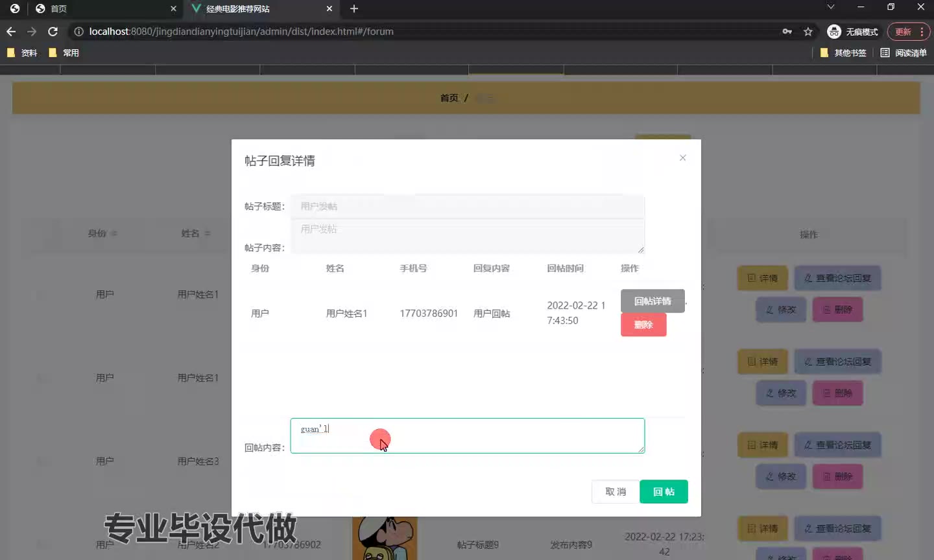Open 详情 for the 用户姓名3 row
Viewport: 934px width, 560px height.
[763, 445]
